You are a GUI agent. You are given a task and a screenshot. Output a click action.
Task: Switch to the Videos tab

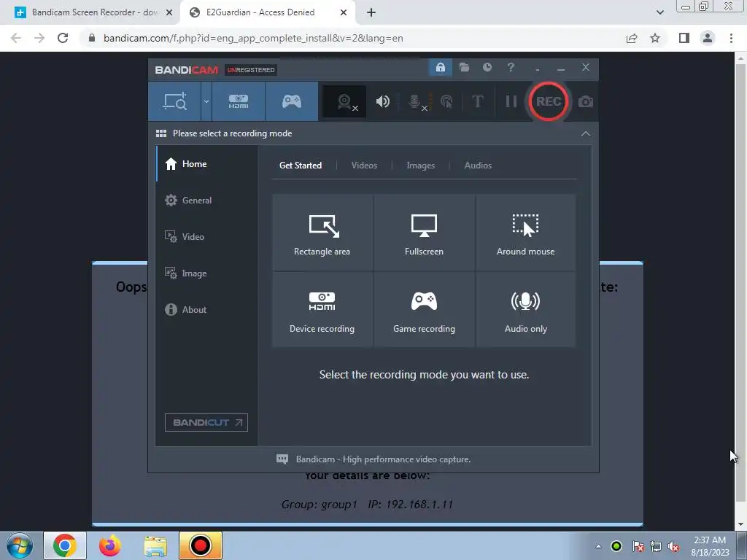(x=364, y=166)
